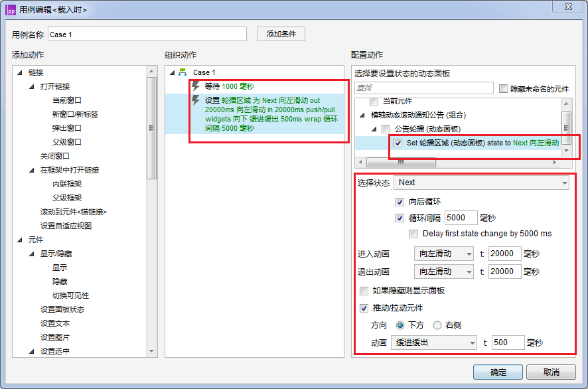This screenshot has width=588, height=389.
Task: Toggle 隐藏未命名的元件 checkbox
Action: pos(503,88)
